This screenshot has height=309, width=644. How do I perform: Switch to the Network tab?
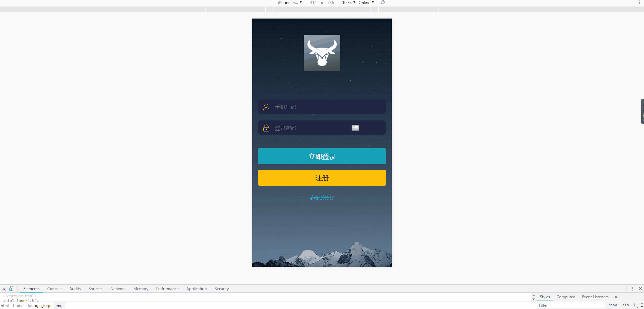[x=118, y=289]
